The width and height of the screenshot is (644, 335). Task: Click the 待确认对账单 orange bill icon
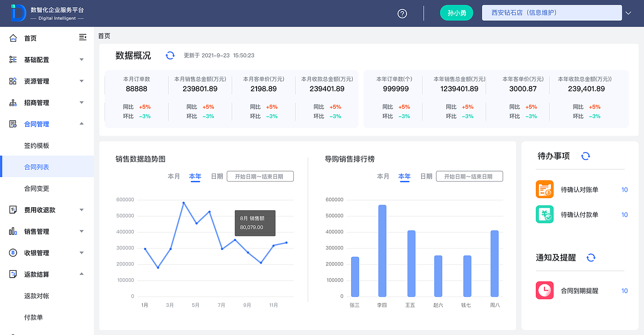[544, 189]
